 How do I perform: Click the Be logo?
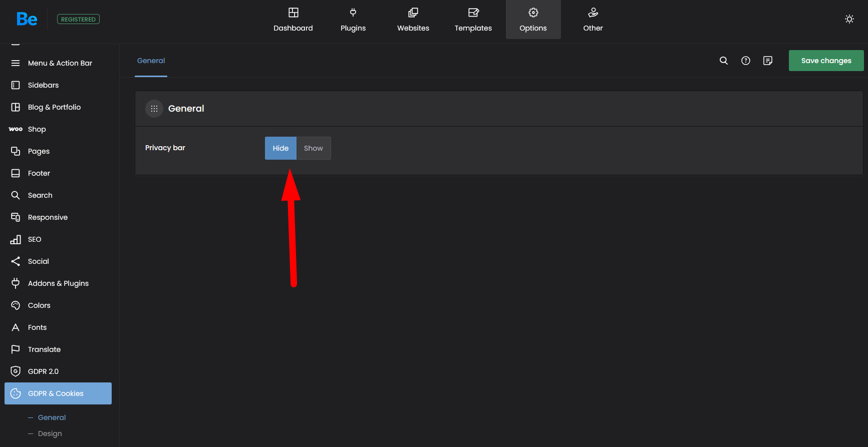pyautogui.click(x=27, y=19)
